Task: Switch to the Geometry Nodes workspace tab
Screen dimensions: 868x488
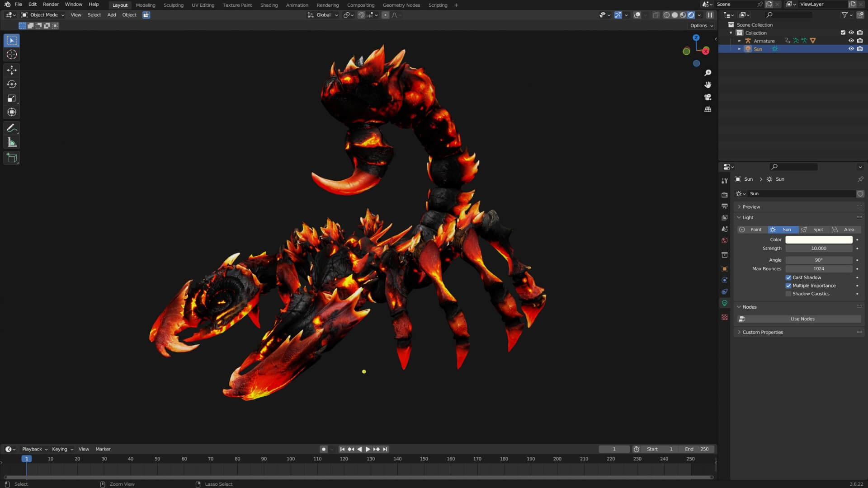Action: pos(401,5)
